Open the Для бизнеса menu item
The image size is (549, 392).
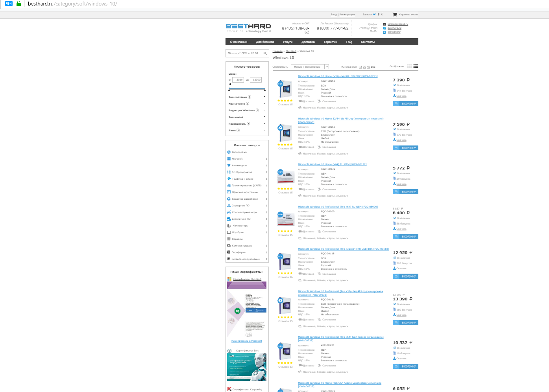(265, 42)
